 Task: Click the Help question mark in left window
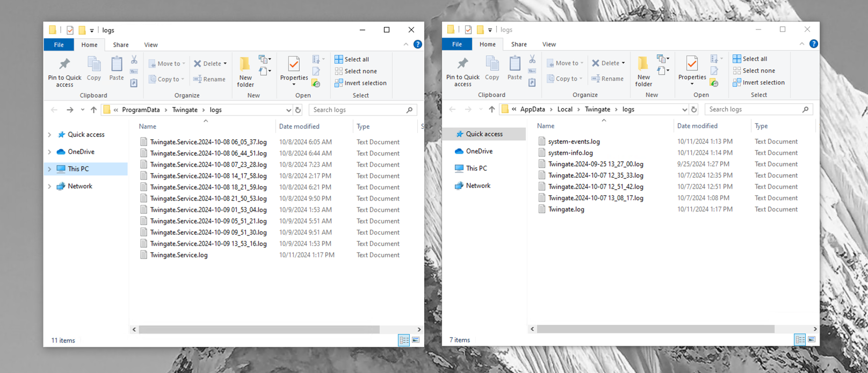pyautogui.click(x=417, y=45)
